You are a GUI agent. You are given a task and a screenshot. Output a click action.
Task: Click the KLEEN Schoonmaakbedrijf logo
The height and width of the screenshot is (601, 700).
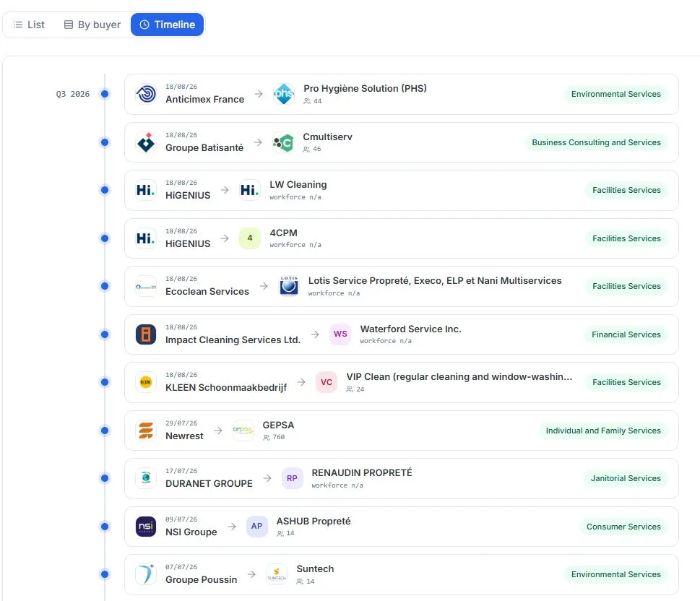pos(146,382)
